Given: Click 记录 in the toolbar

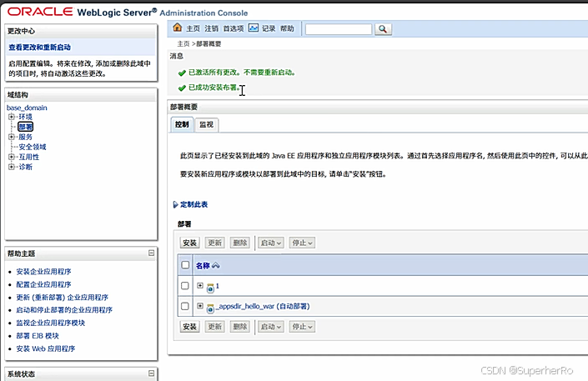Looking at the screenshot, I should [x=269, y=28].
